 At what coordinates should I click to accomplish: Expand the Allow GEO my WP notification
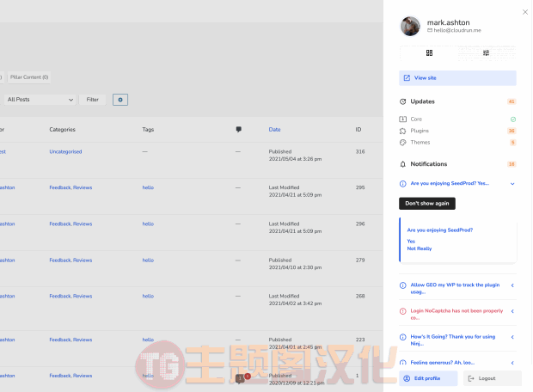(x=512, y=285)
